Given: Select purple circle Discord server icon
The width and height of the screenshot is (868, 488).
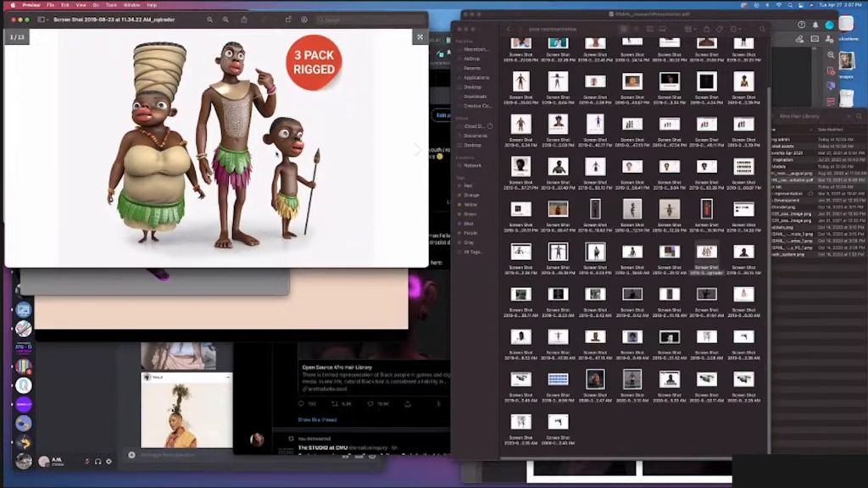Looking at the screenshot, I should coord(23,404).
